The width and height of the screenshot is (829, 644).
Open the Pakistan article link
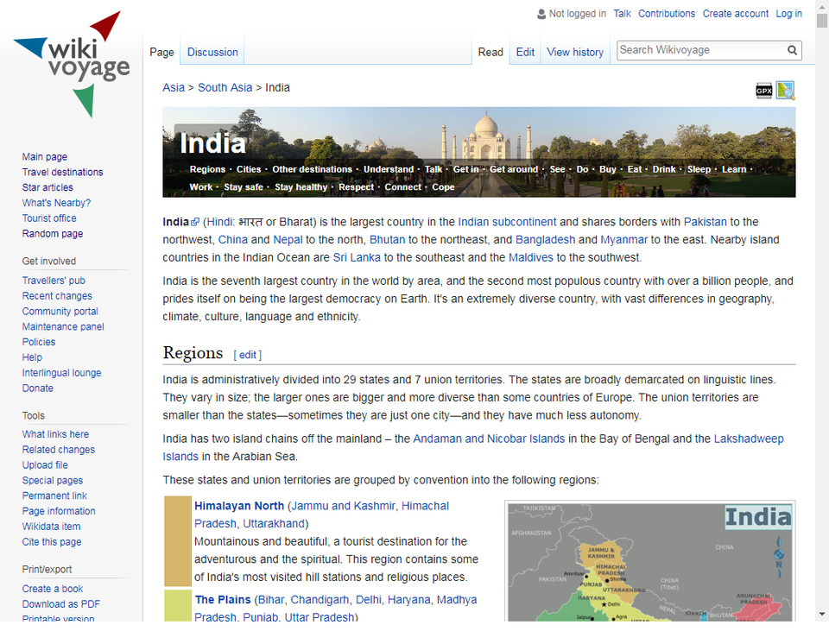(706, 221)
